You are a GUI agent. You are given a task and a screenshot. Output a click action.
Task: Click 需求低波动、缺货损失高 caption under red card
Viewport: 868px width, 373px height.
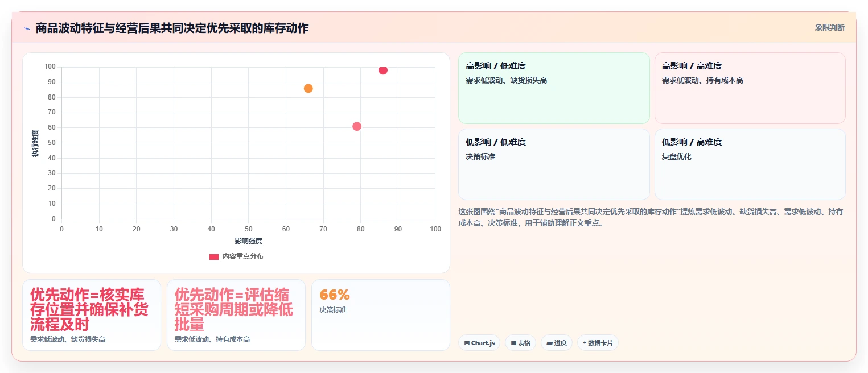68,339
